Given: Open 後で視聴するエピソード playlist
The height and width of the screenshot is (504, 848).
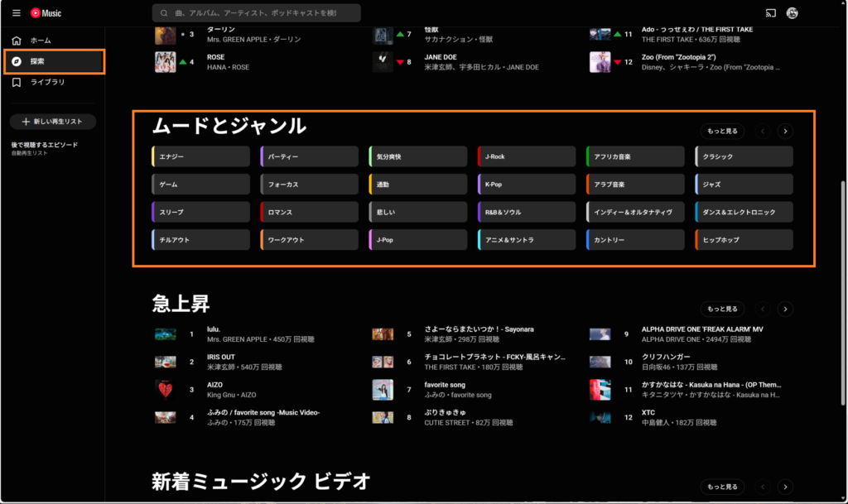Looking at the screenshot, I should [x=45, y=145].
